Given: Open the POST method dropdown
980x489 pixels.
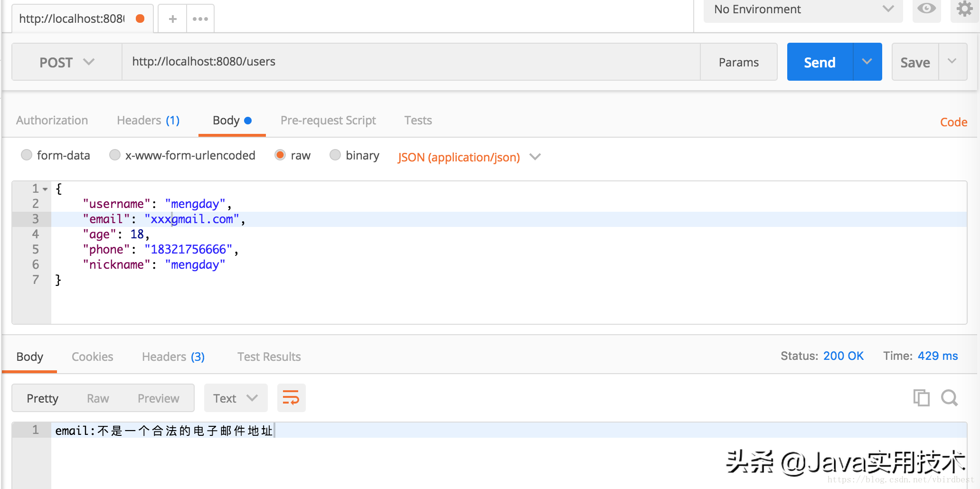Looking at the screenshot, I should pyautogui.click(x=67, y=62).
